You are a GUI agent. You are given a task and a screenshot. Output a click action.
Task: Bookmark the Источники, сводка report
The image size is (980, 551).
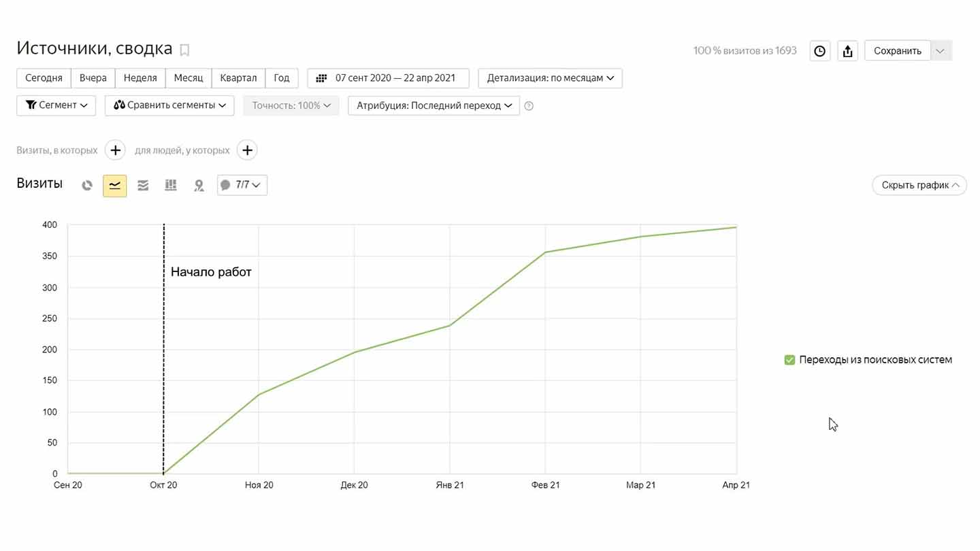(x=184, y=50)
